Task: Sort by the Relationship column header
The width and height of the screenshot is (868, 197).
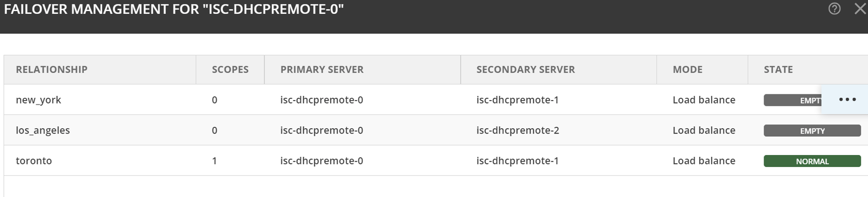Action: click(x=51, y=70)
